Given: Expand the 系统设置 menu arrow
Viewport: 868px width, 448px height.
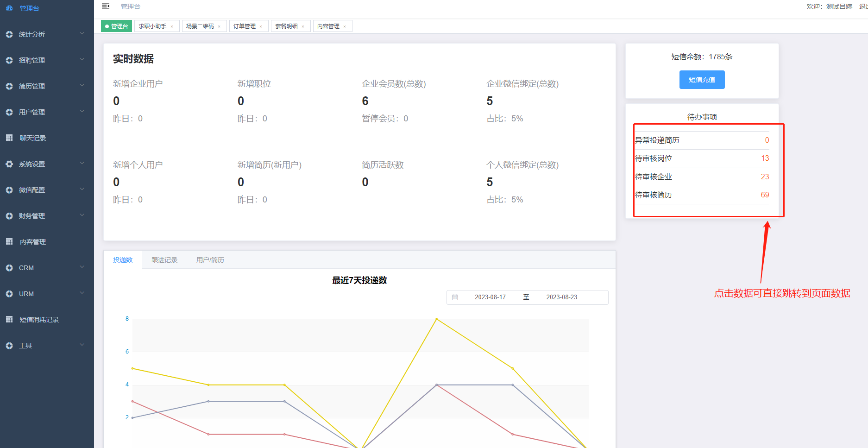Looking at the screenshot, I should [82, 163].
